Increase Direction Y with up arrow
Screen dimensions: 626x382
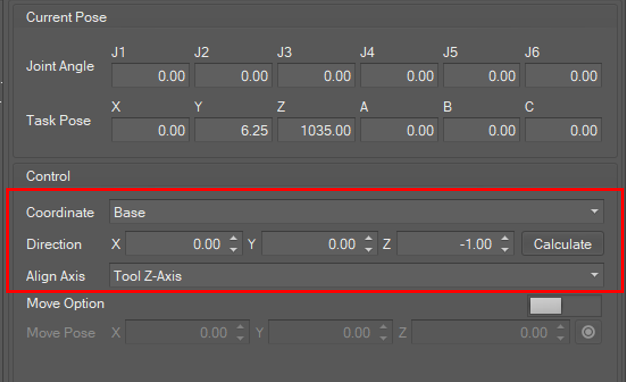click(x=368, y=238)
